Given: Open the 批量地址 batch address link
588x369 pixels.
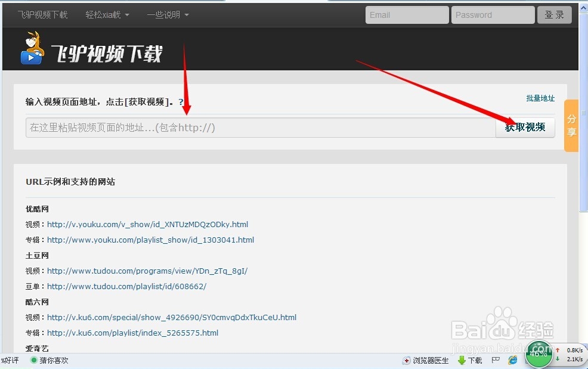Looking at the screenshot, I should 540,98.
